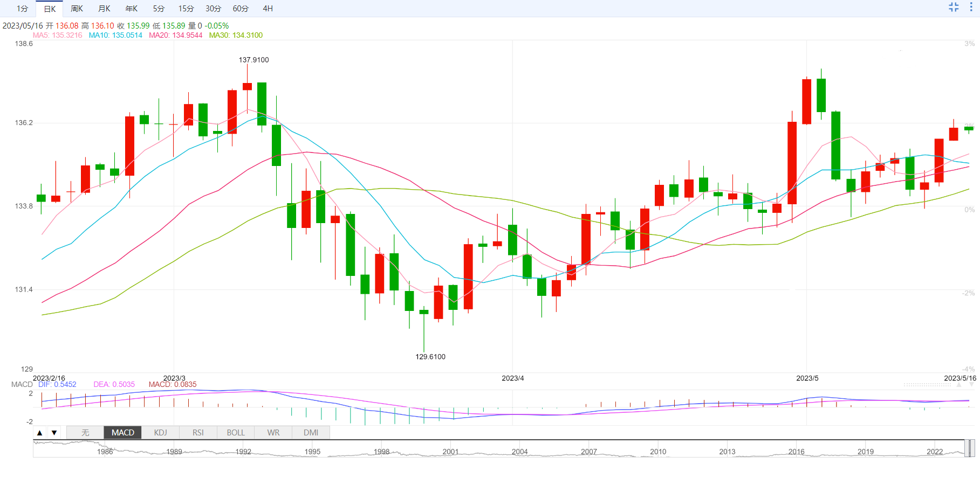This screenshot has width=980, height=478.
Task: Select the KDJ indicator button
Action: pos(160,433)
